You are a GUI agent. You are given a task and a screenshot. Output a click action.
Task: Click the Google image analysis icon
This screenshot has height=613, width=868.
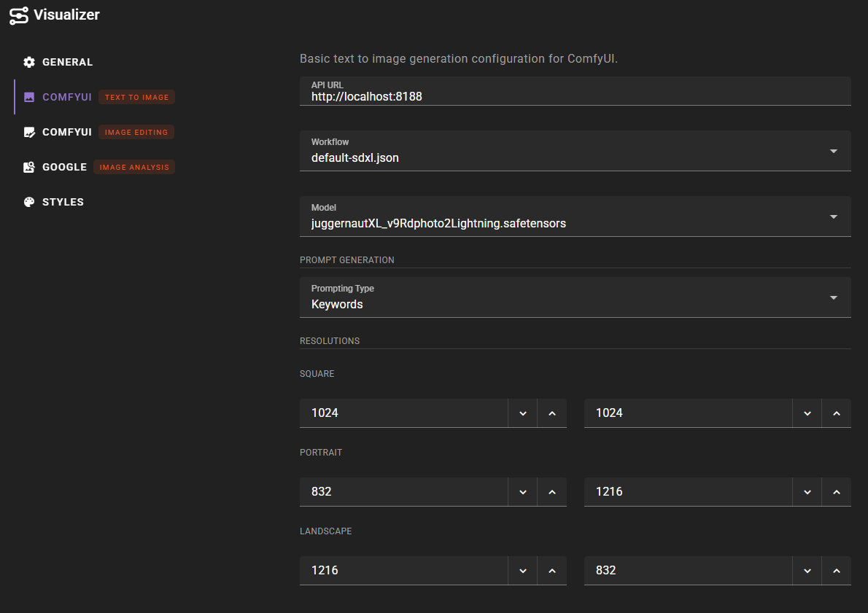pos(29,167)
